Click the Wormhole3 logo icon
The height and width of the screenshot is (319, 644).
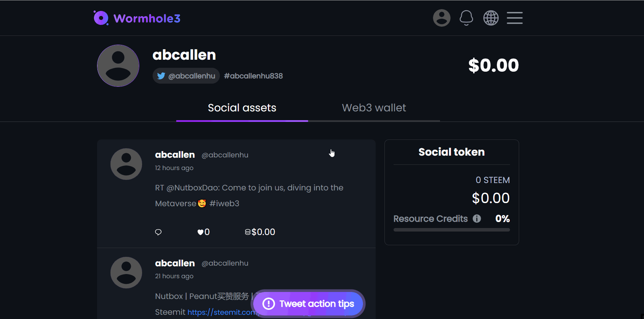(101, 18)
